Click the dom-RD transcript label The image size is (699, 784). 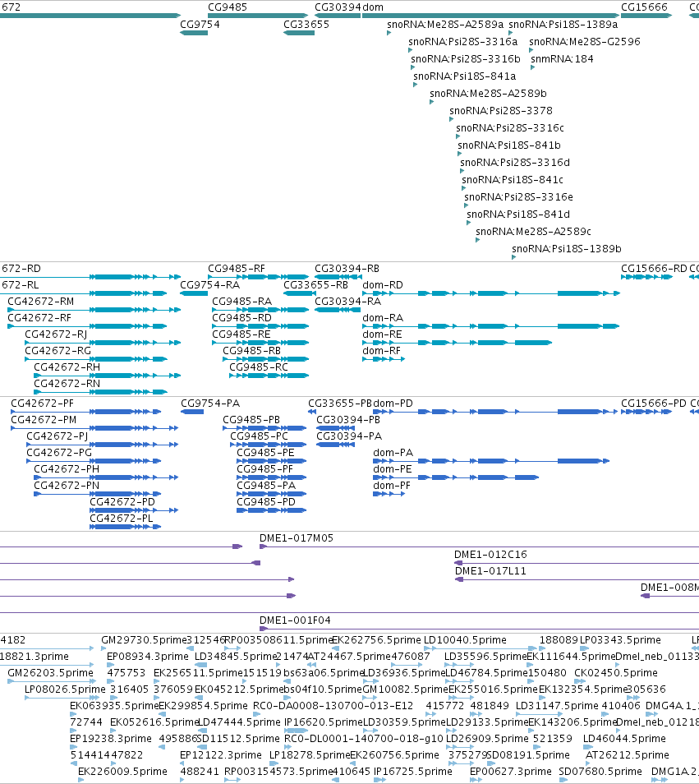383,285
